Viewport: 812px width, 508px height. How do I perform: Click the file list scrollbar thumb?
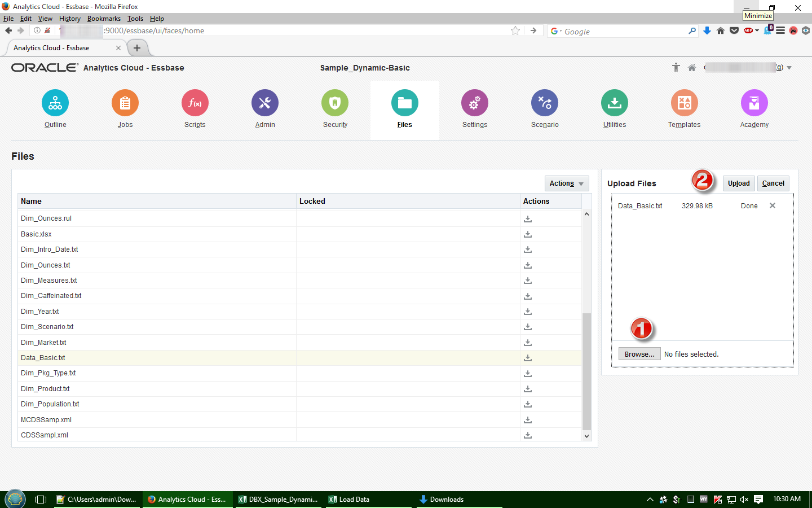(x=586, y=372)
